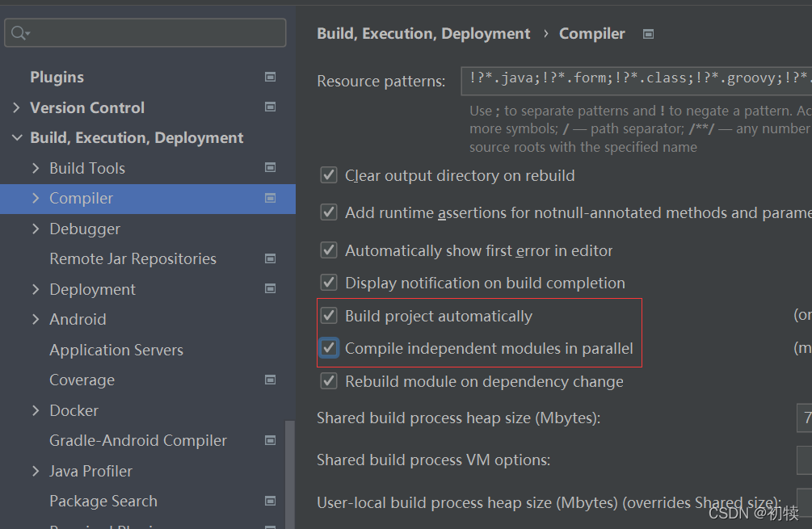The height and width of the screenshot is (529, 812).
Task: Select Application Servers in settings tree
Action: point(116,350)
